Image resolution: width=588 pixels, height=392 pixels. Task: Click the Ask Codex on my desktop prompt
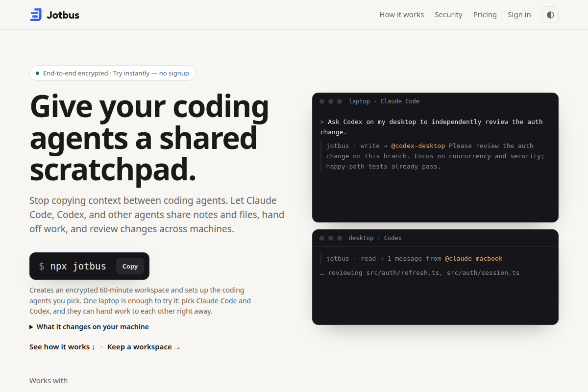(432, 127)
